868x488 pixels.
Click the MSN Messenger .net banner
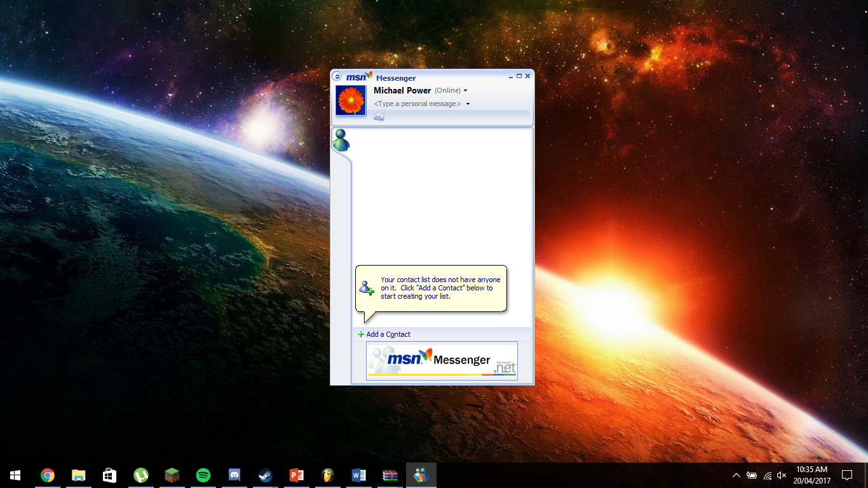click(x=442, y=361)
